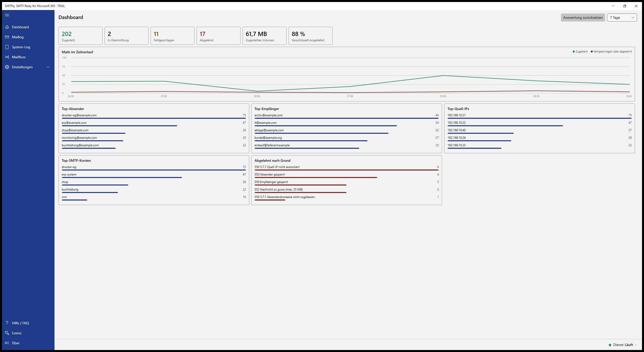
Task: Toggle the hamburger navigation menu
Action: coord(7,15)
